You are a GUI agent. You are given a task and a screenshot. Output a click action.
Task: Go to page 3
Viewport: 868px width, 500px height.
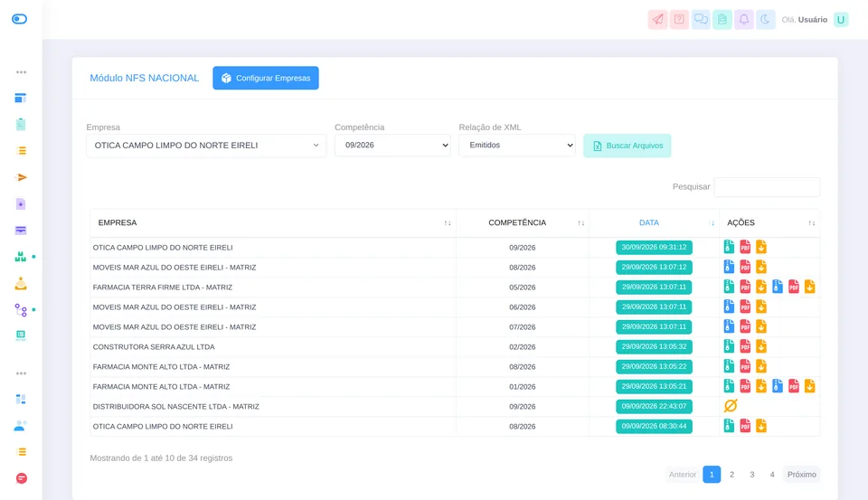coord(751,475)
